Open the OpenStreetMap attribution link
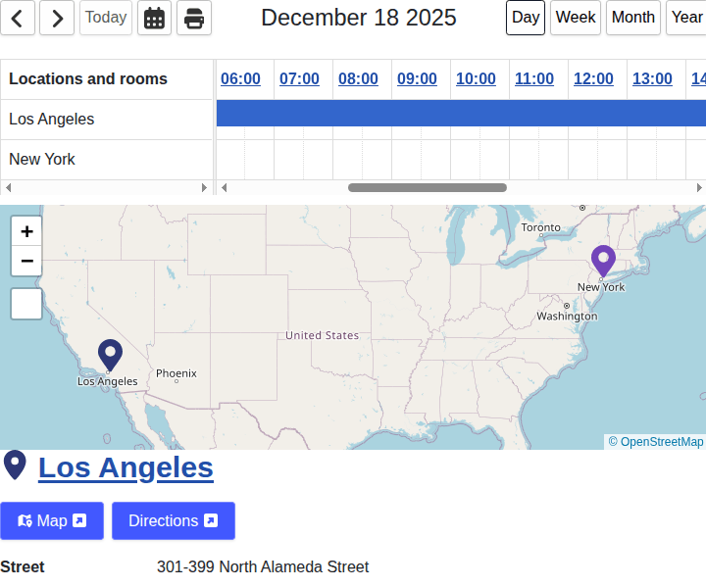This screenshot has width=706, height=588. tap(661, 442)
